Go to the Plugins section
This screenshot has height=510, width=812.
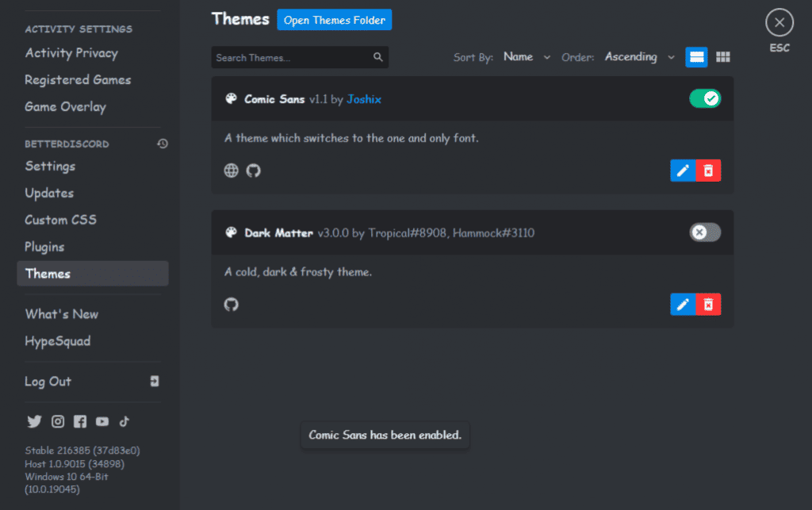coord(44,247)
